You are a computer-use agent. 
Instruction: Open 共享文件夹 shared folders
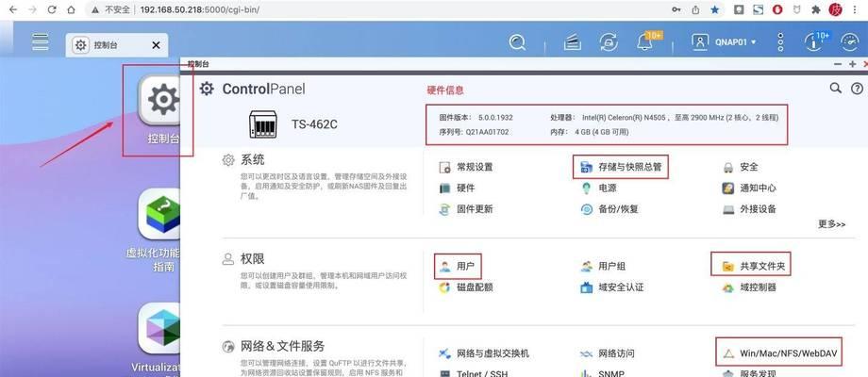pos(754,267)
